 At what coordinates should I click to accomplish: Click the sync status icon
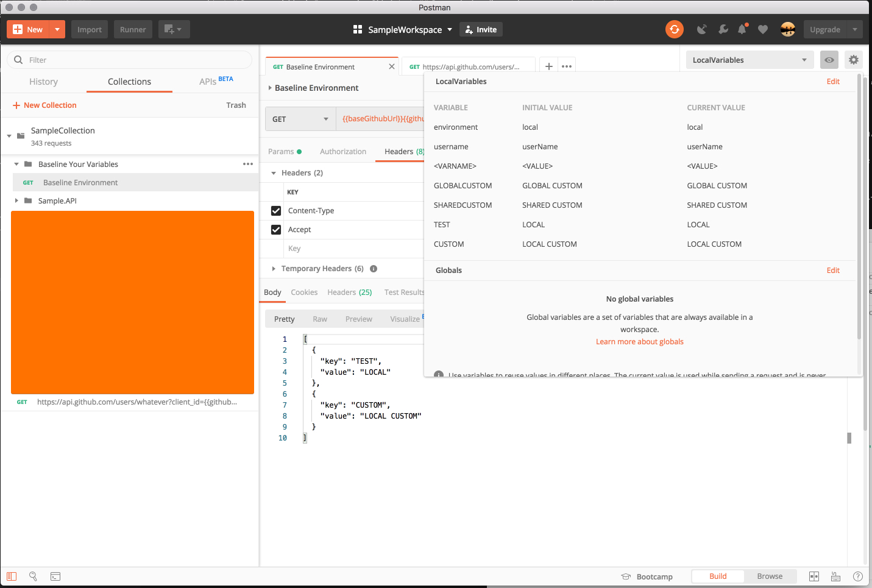point(674,29)
